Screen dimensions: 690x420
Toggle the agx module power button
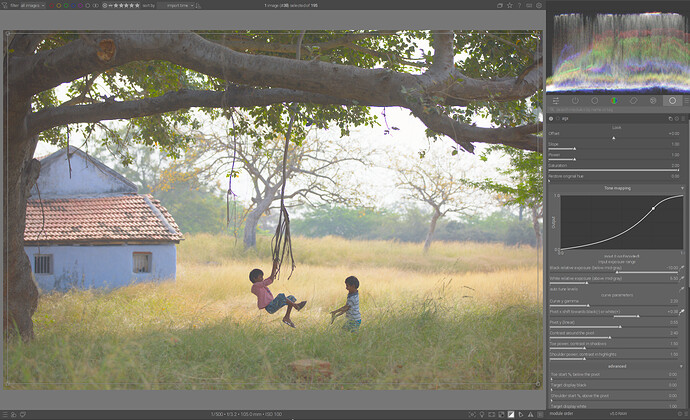pyautogui.click(x=551, y=118)
